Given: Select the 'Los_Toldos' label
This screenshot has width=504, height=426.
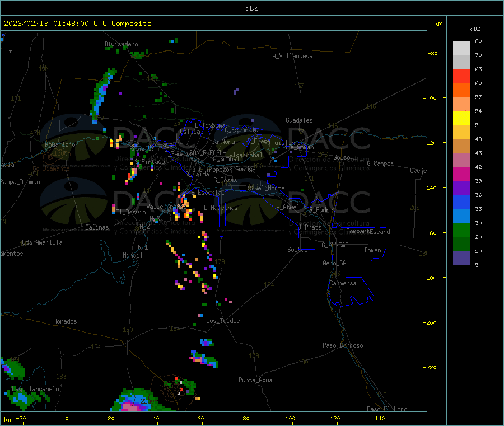Looking at the screenshot, I should click(x=223, y=321).
